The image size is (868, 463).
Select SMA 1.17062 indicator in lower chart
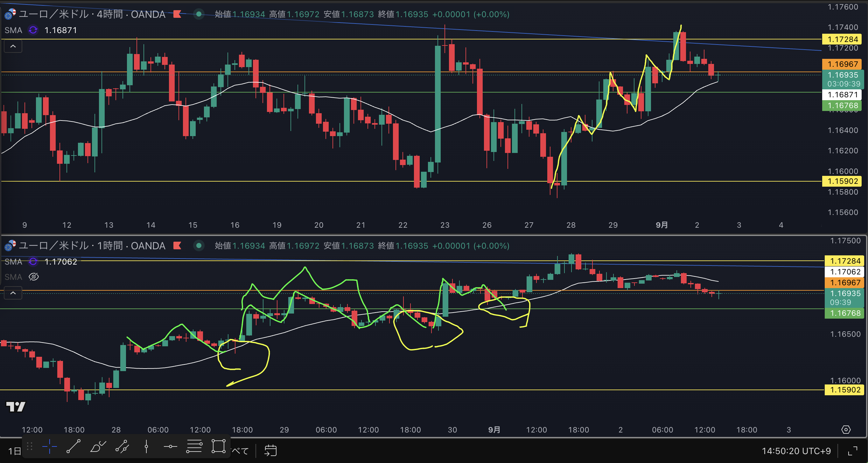tap(40, 262)
